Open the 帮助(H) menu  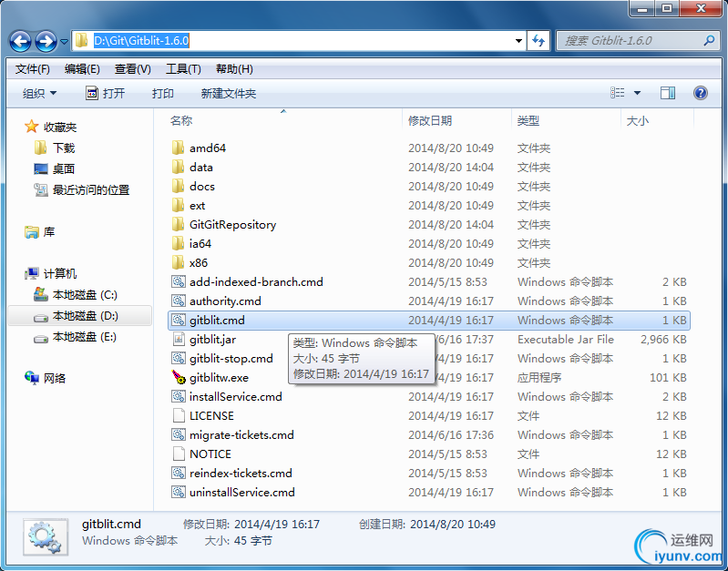[x=234, y=69]
